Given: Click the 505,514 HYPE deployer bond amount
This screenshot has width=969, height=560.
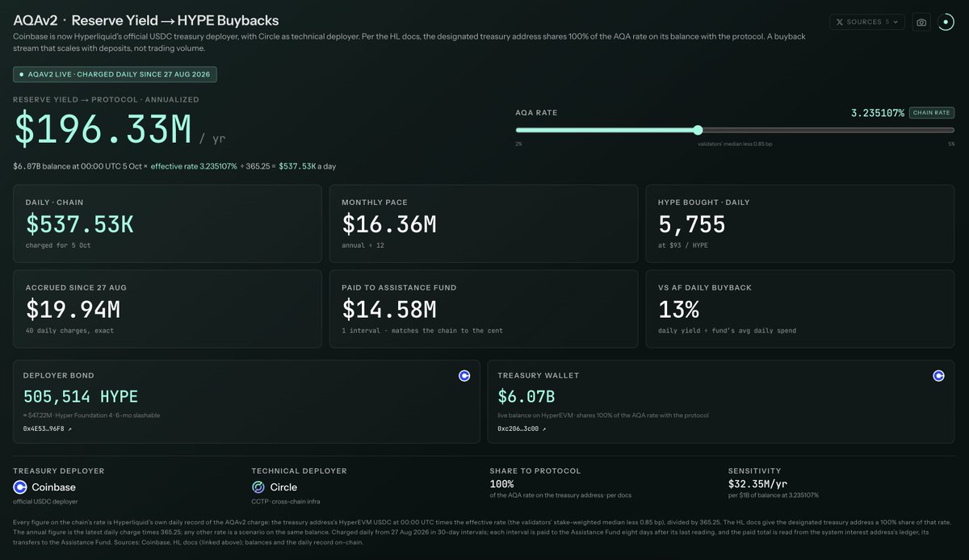Looking at the screenshot, I should (x=81, y=396).
